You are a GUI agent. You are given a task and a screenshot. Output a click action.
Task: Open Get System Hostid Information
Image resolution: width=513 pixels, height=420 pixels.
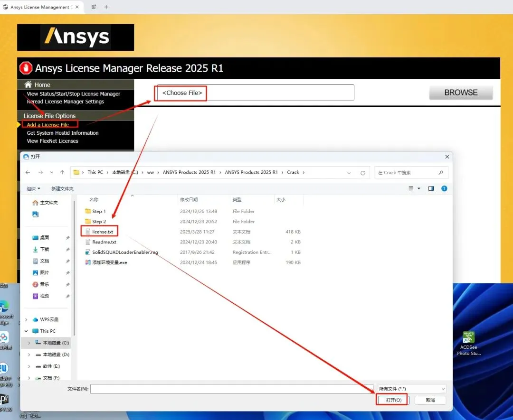point(63,133)
